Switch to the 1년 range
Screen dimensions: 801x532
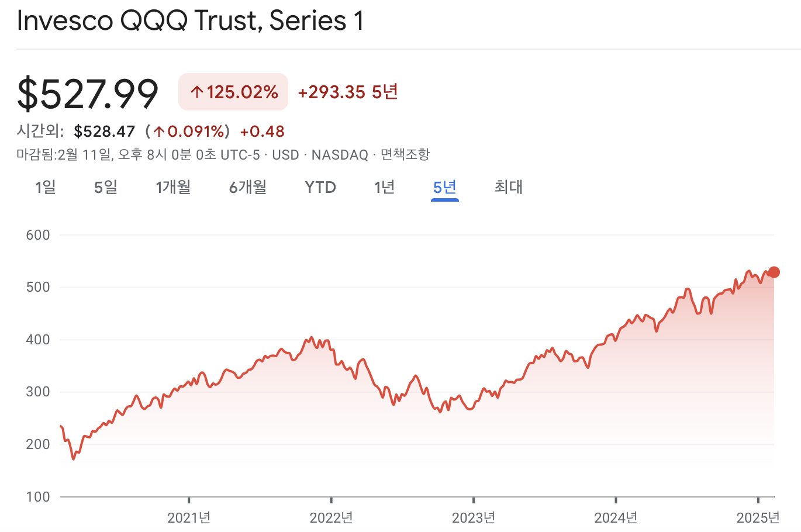click(x=384, y=187)
